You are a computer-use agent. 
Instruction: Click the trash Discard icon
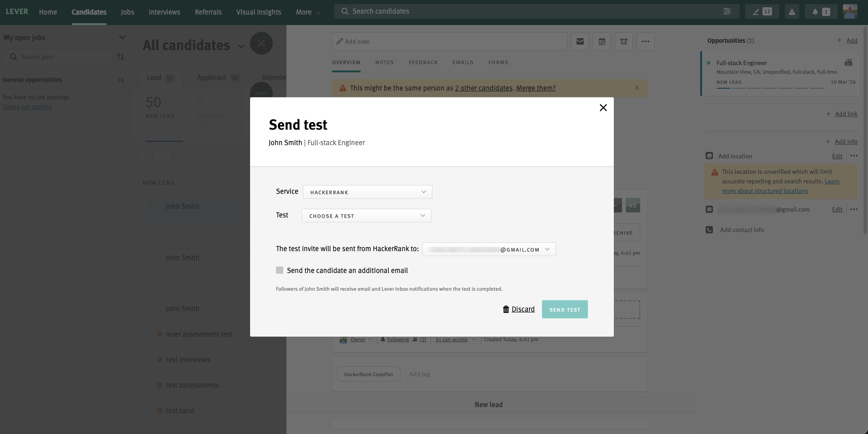click(x=506, y=309)
